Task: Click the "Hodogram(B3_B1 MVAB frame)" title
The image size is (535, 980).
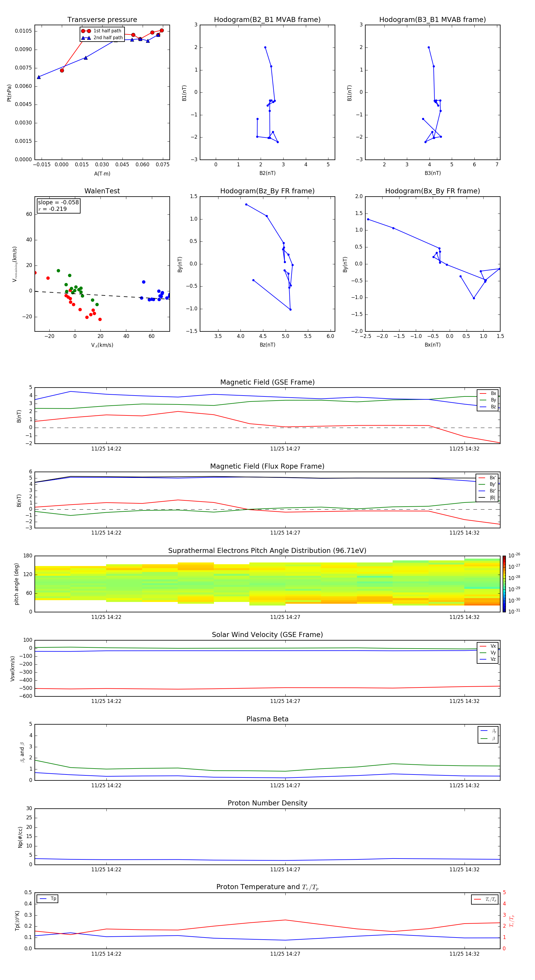Action: (x=432, y=20)
